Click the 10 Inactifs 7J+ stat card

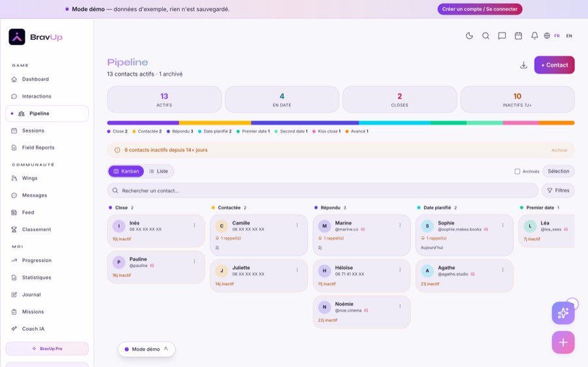point(517,100)
